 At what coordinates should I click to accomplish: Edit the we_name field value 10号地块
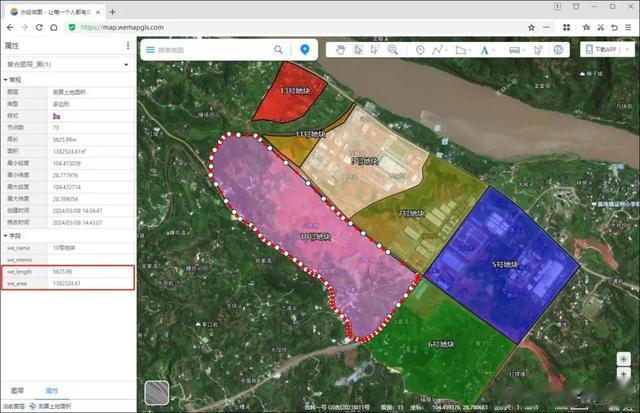pyautogui.click(x=91, y=248)
